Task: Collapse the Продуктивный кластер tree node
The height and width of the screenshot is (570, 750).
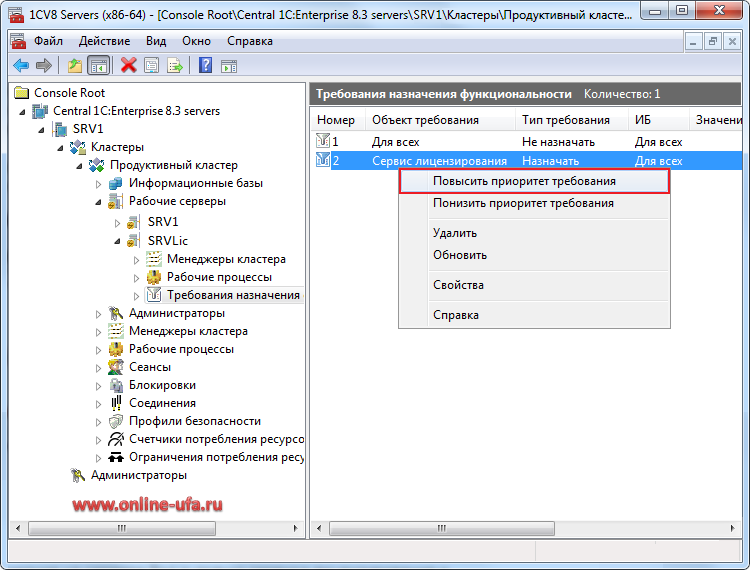Action: pos(79,166)
